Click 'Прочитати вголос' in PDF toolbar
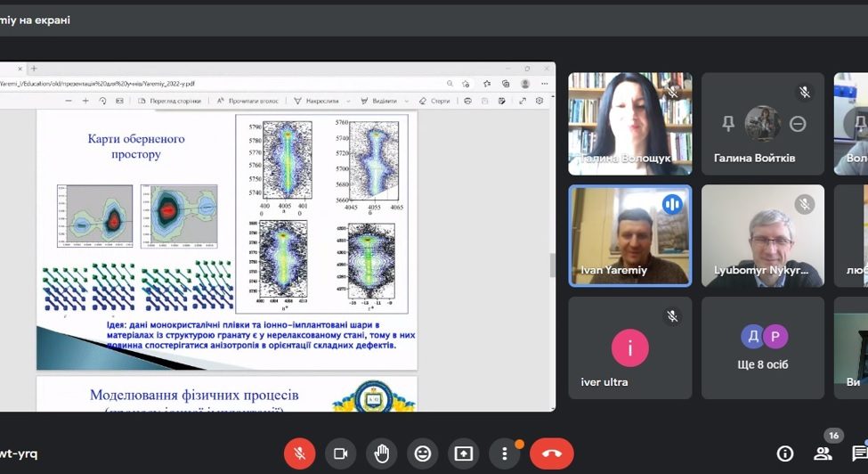Image resolution: width=868 pixels, height=474 pixels. point(247,101)
